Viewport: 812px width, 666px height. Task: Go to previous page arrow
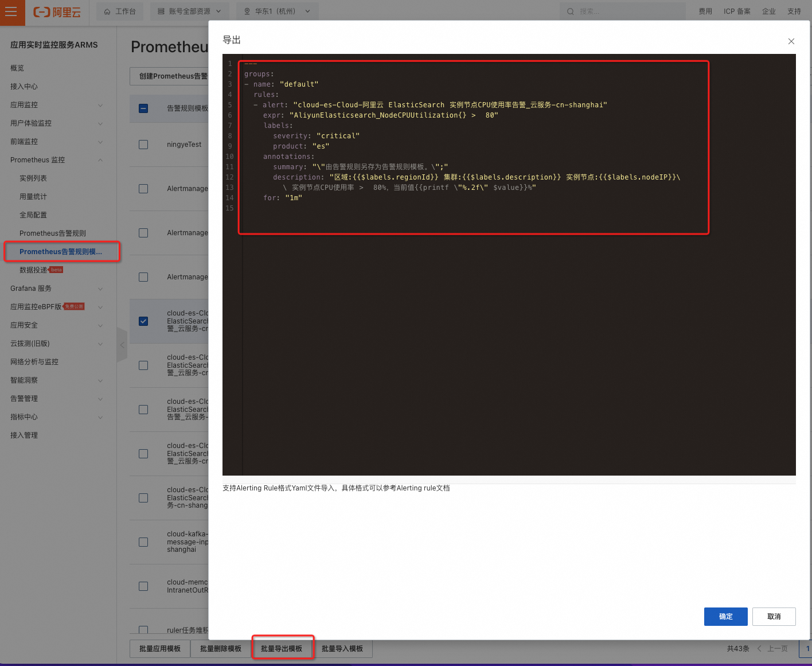(759, 649)
